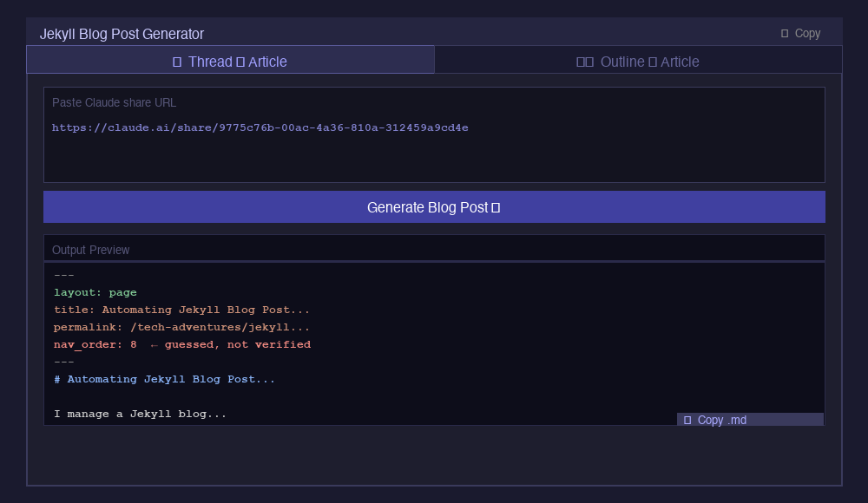
Task: Click the icon on Generate Blog Post button
Action: 497,207
